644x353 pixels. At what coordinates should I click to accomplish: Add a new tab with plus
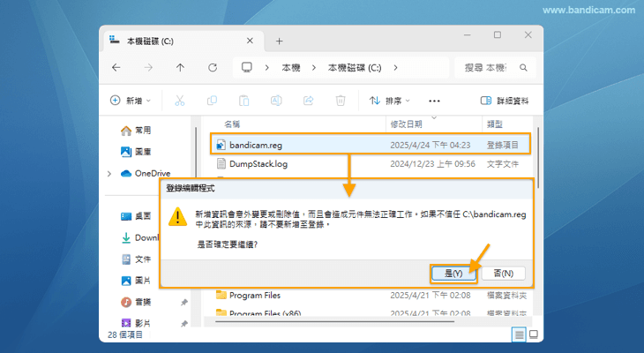click(x=280, y=41)
